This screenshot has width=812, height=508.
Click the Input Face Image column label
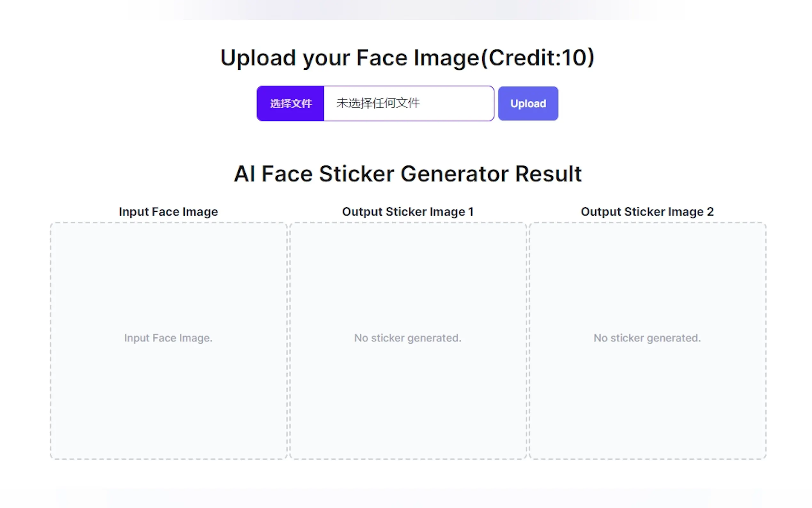tap(168, 212)
